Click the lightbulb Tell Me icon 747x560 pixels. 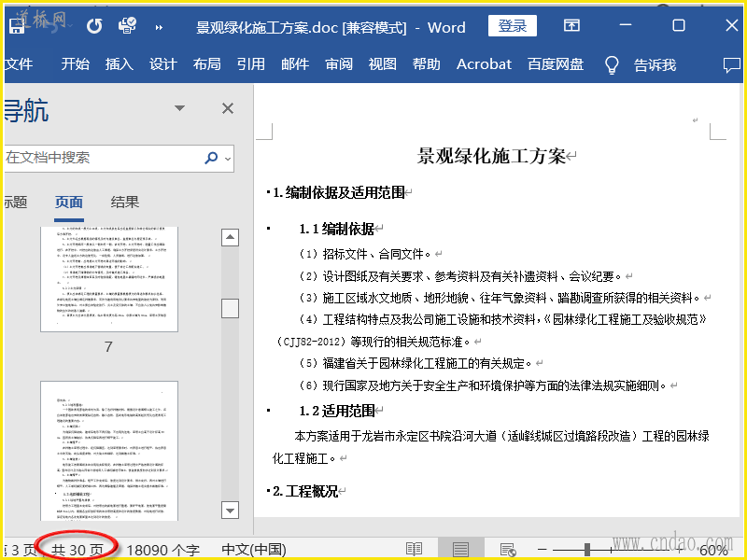[612, 64]
